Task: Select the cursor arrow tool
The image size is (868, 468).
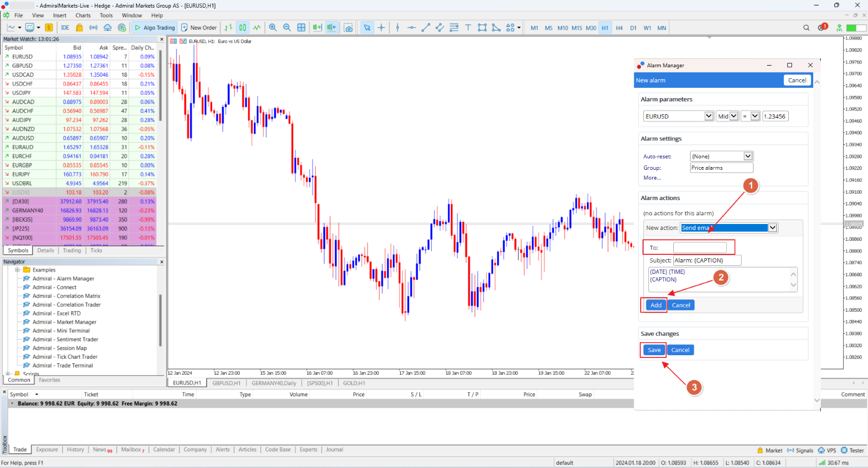Action: 367,28
